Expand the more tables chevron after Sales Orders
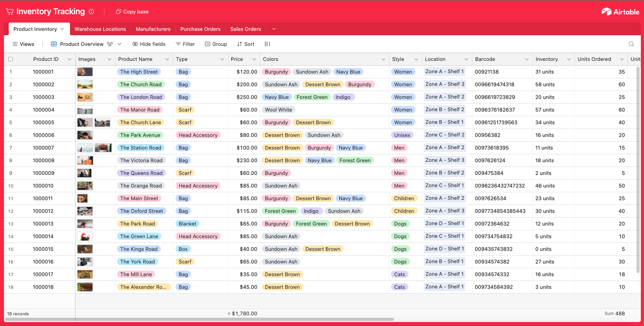644x326 pixels. (274, 29)
